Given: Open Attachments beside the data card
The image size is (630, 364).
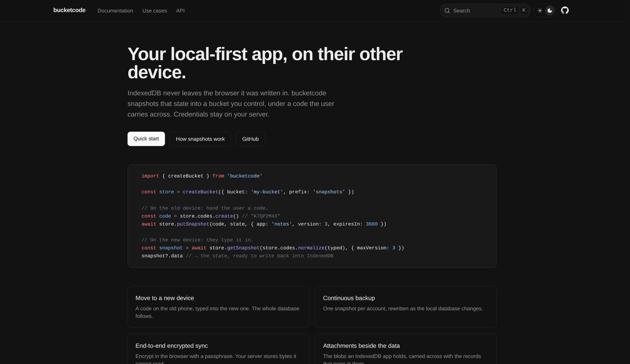Looking at the screenshot, I should coord(406,349).
